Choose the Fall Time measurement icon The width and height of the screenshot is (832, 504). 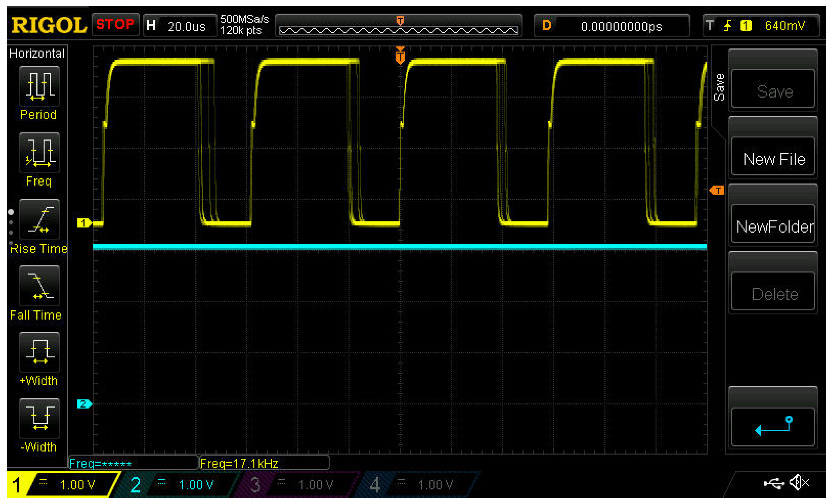(x=40, y=286)
